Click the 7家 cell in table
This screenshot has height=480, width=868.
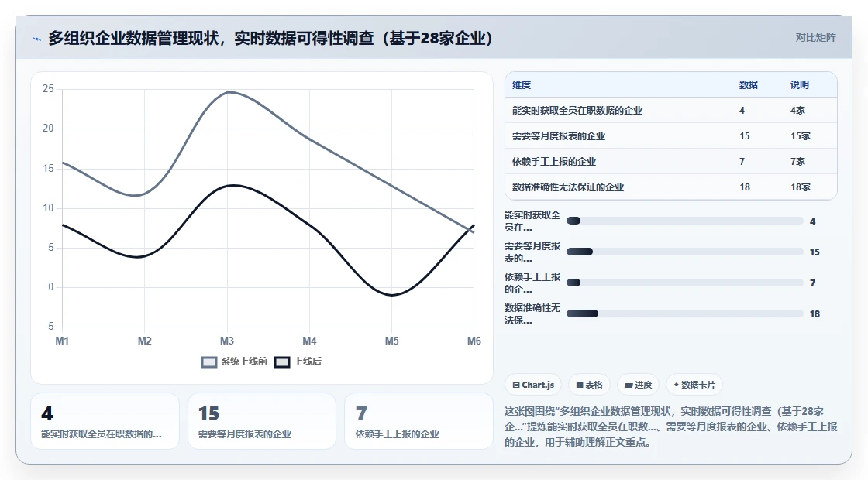point(797,162)
